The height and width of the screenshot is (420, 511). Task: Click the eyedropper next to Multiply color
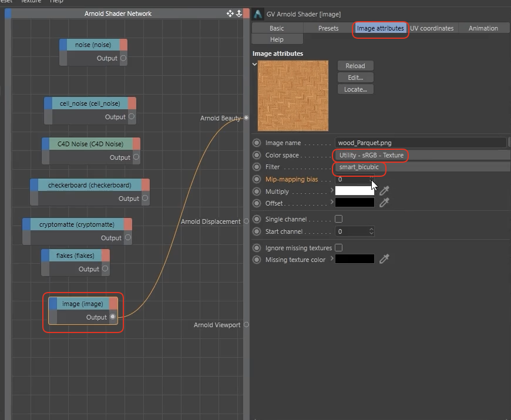pyautogui.click(x=384, y=190)
